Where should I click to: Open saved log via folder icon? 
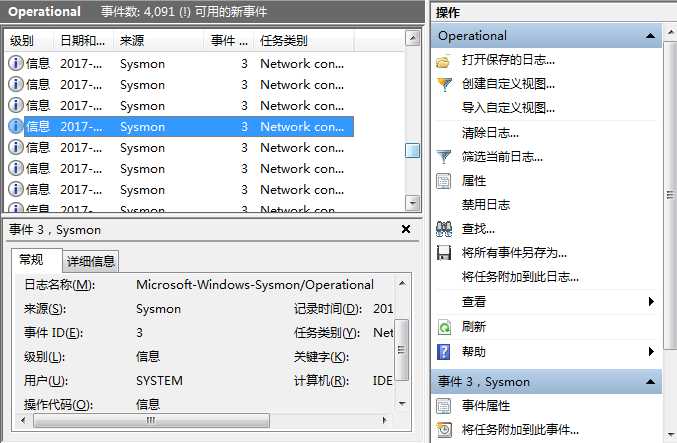(443, 61)
